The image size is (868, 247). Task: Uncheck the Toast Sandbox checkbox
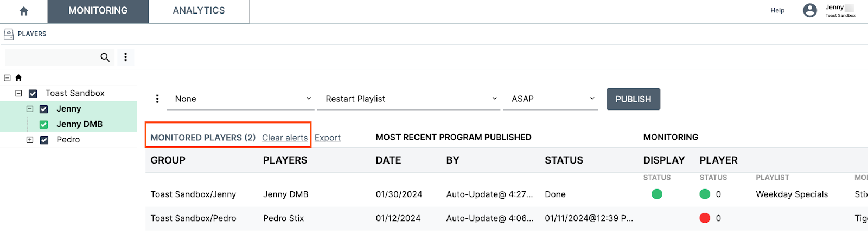pos(33,94)
